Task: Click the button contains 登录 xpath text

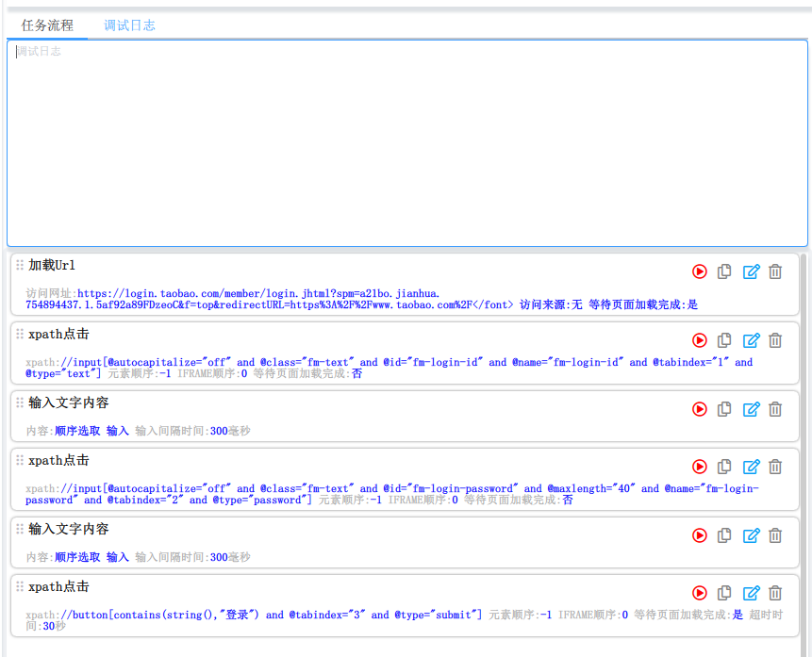Action: pos(272,616)
